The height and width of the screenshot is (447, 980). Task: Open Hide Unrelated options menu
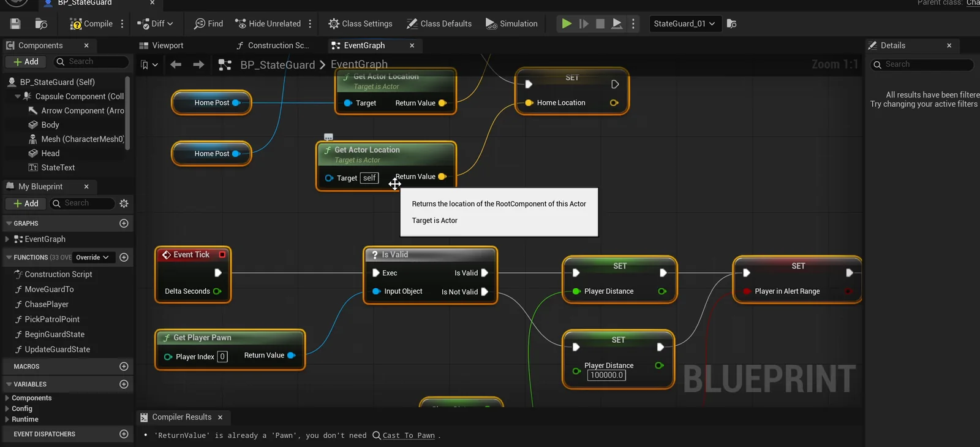[310, 24]
